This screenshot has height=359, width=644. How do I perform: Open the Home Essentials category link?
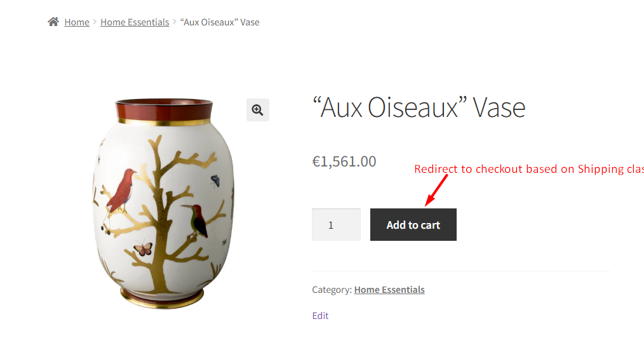(389, 290)
